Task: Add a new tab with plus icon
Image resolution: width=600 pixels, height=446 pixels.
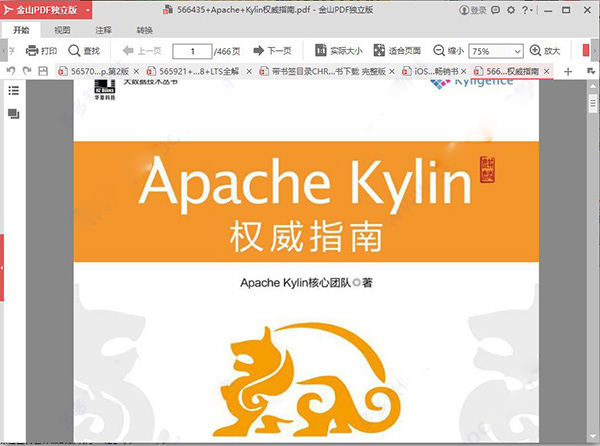Action: 568,72
